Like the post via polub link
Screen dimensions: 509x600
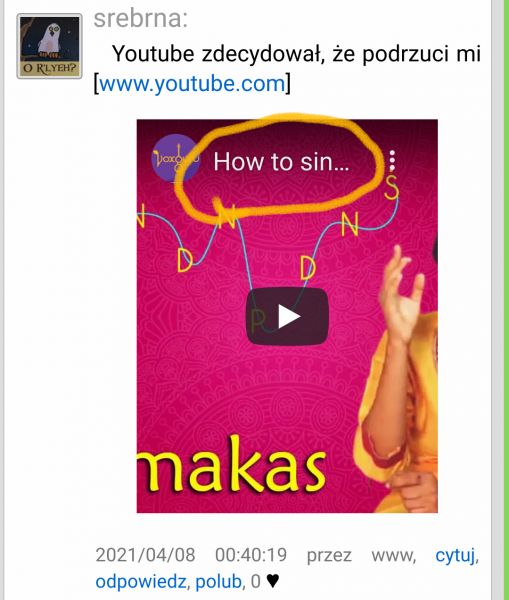[x=218, y=582]
